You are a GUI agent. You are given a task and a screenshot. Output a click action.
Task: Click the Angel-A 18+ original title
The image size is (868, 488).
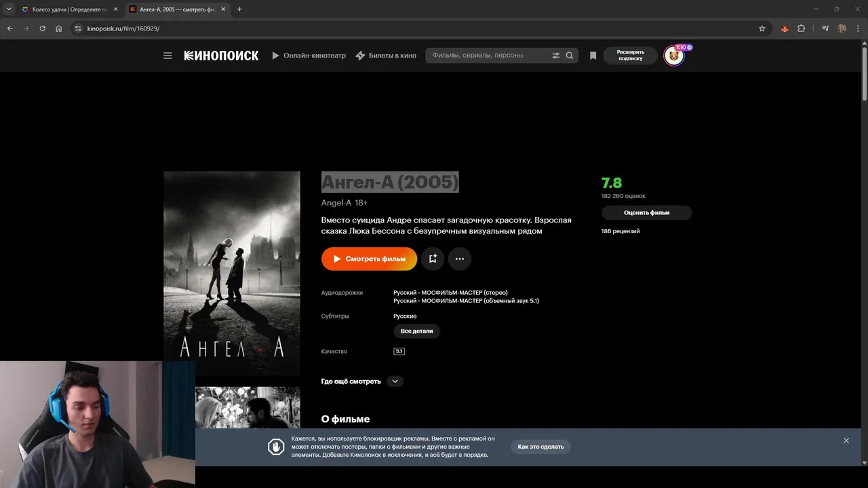click(x=344, y=203)
